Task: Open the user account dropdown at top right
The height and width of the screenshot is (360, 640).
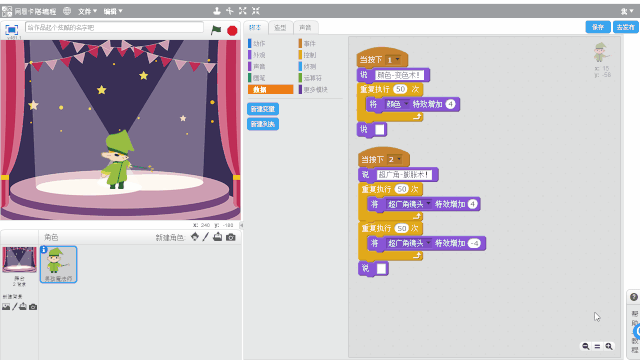Action: [x=627, y=11]
